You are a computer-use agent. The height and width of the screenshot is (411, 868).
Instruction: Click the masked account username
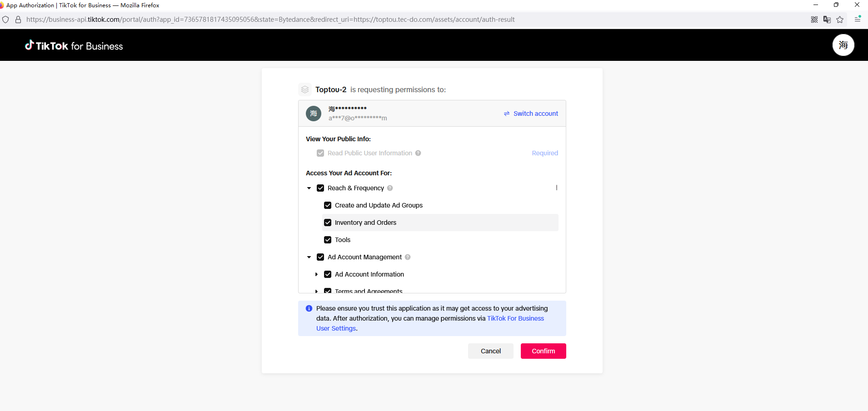pyautogui.click(x=348, y=109)
